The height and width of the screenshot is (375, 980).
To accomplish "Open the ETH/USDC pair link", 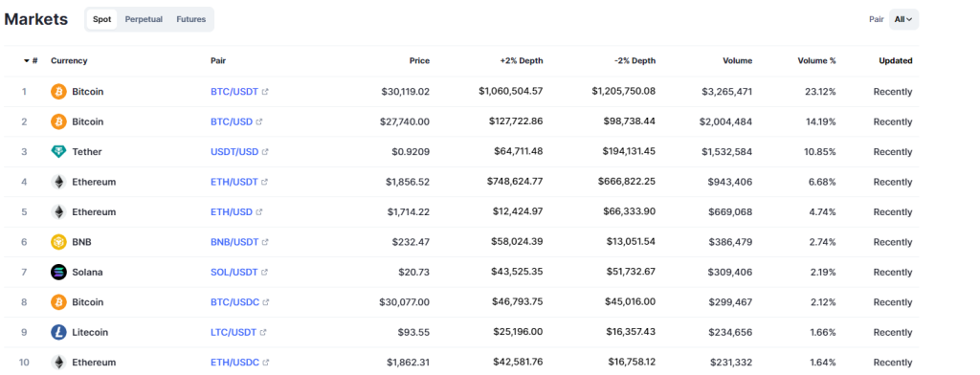I will [x=235, y=363].
